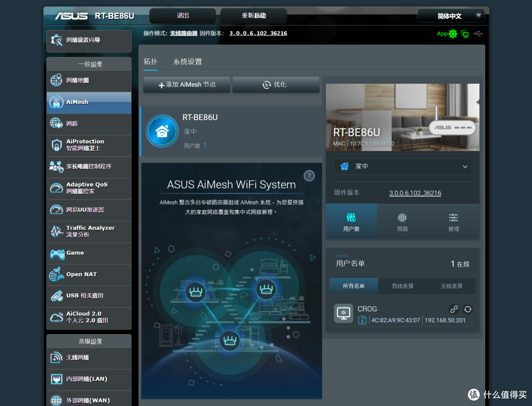Open the 网易UU加速器 page
Image resolution: width=532 pixels, height=406 pixels.
tap(89, 210)
